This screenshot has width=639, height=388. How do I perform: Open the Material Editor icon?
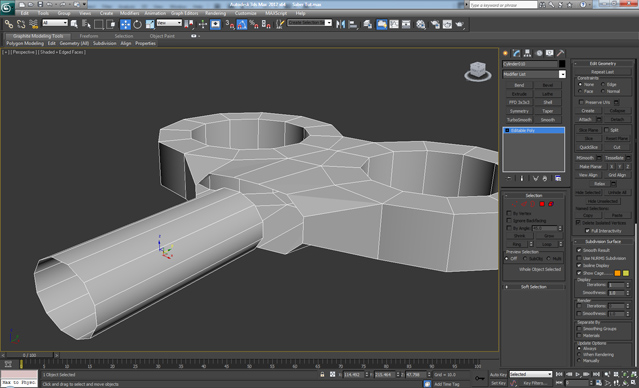tap(421, 24)
